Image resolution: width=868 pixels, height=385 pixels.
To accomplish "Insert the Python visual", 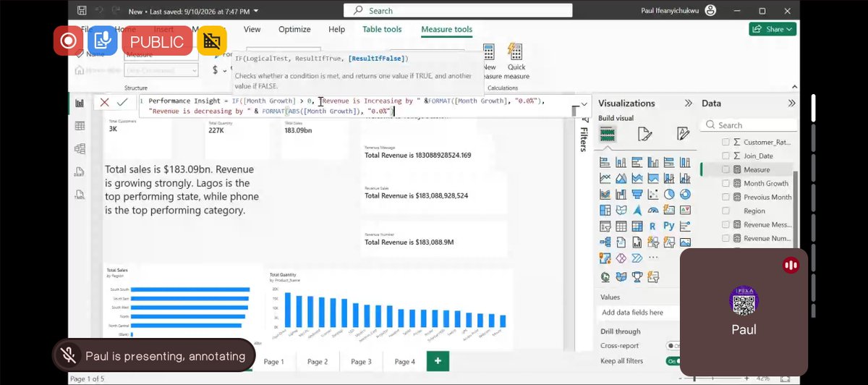I will (x=669, y=225).
